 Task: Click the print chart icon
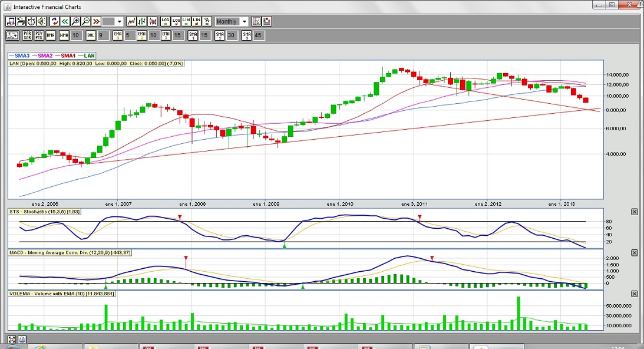click(21, 21)
